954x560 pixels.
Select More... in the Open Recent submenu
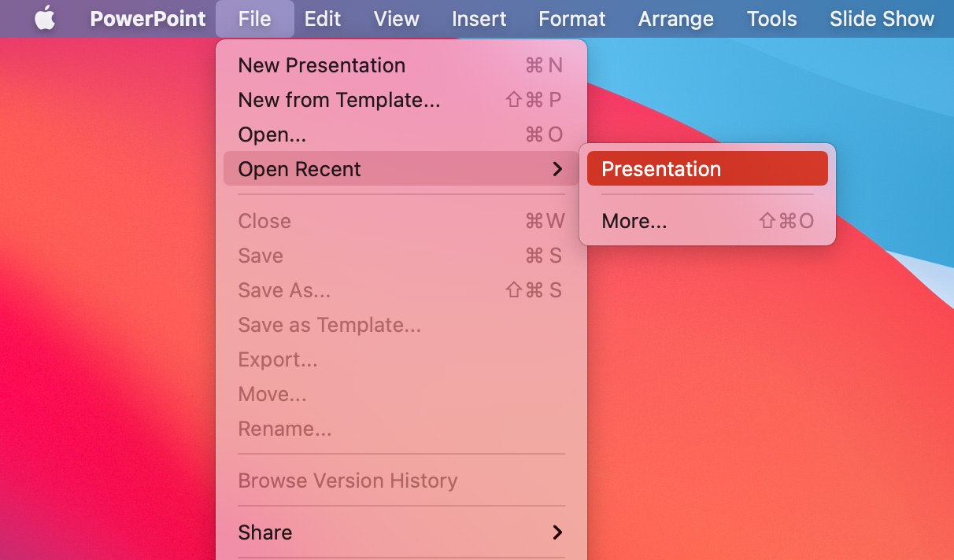coord(708,221)
